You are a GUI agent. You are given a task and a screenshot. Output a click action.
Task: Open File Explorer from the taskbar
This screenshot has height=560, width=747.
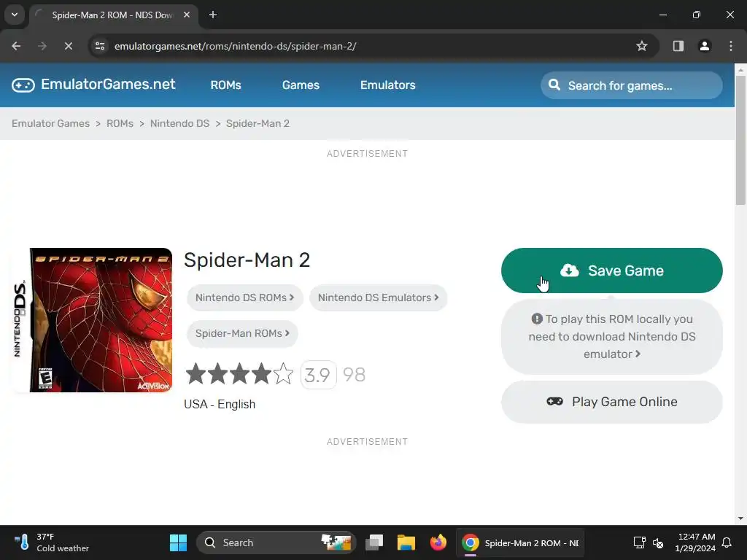pyautogui.click(x=406, y=542)
